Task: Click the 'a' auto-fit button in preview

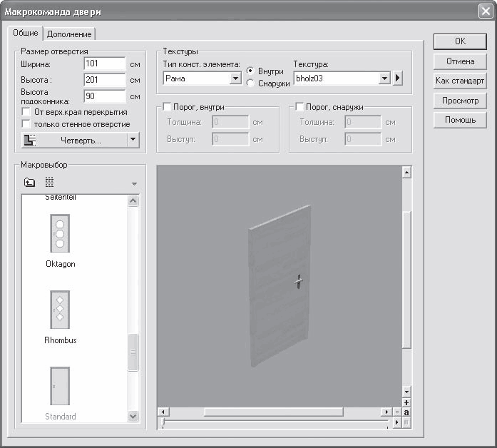Action: coord(406,412)
